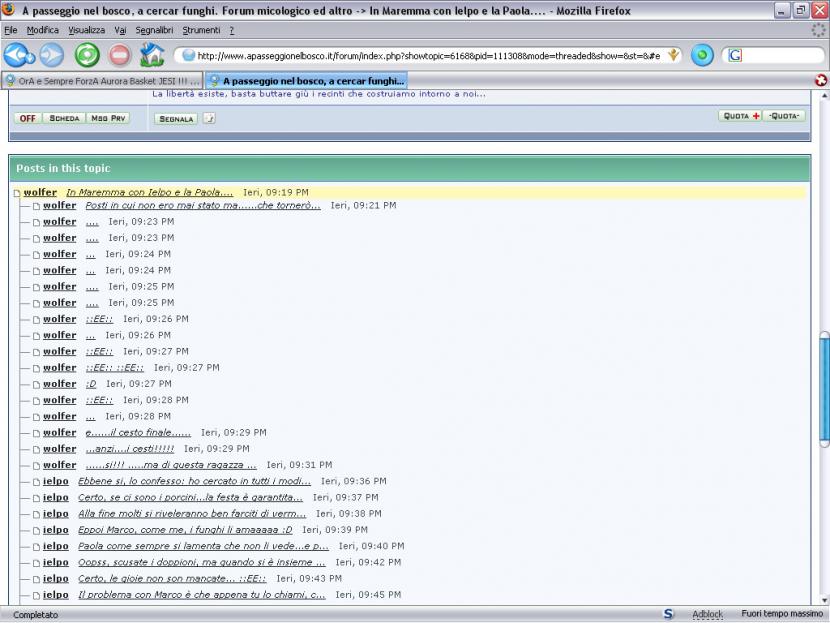Screen dimensions: 830x623
Task: Click the small icon next to Segnala
Action: (x=209, y=118)
